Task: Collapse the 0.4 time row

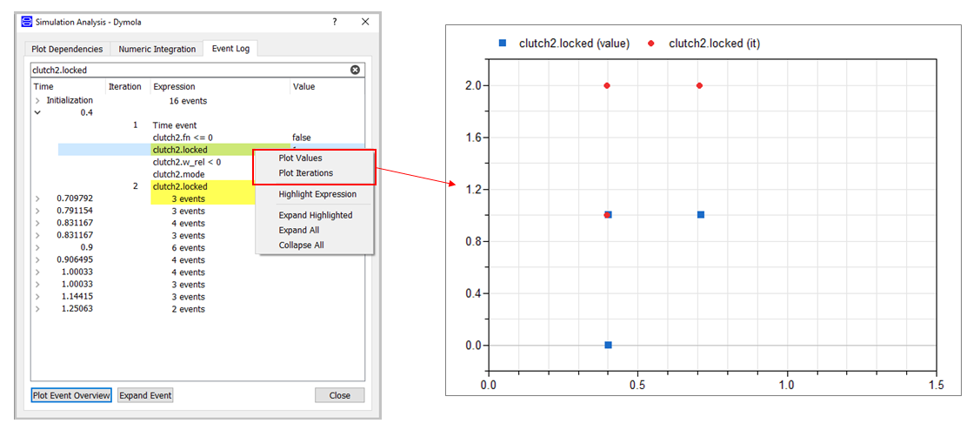Action: [x=37, y=112]
